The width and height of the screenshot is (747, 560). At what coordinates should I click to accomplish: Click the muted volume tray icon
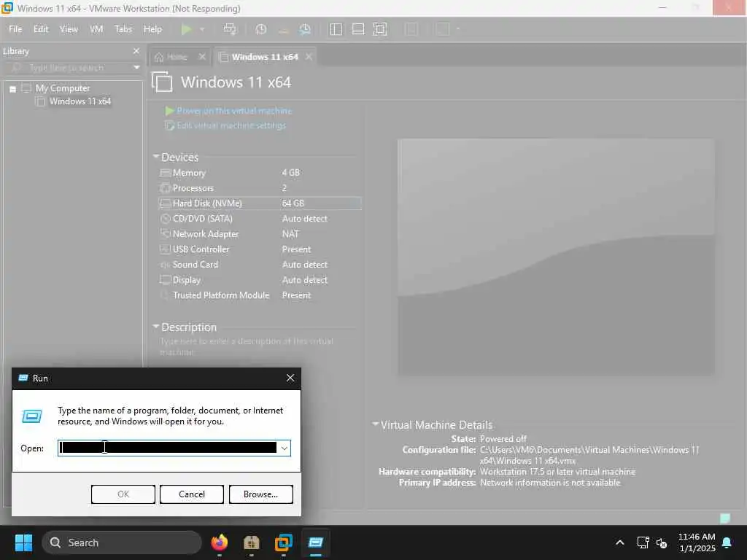pyautogui.click(x=661, y=542)
